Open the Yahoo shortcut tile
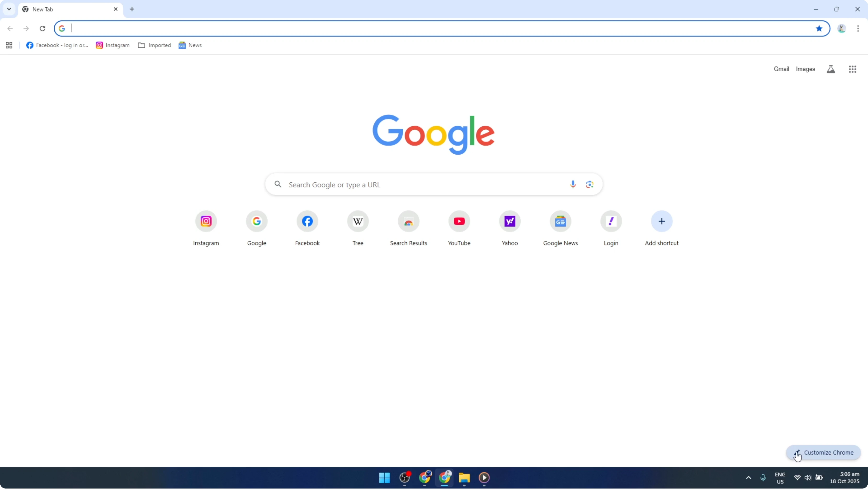Screen dimensions: 868x489 point(510,229)
